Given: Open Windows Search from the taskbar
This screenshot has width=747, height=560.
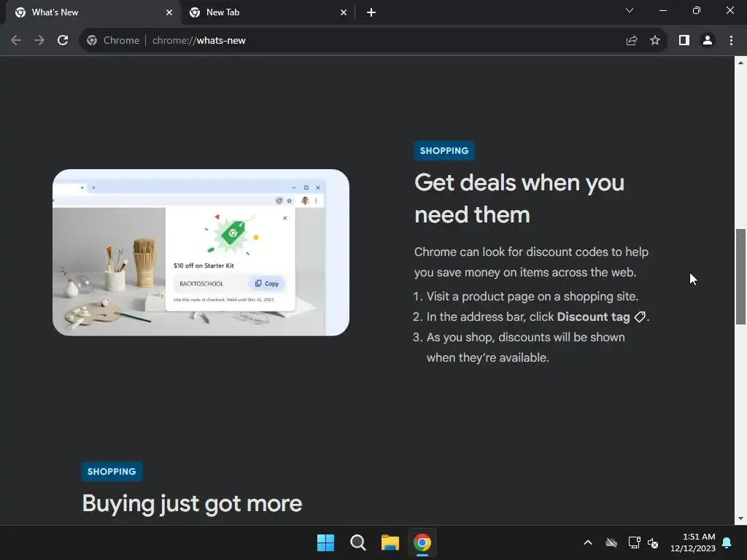Looking at the screenshot, I should (357, 542).
